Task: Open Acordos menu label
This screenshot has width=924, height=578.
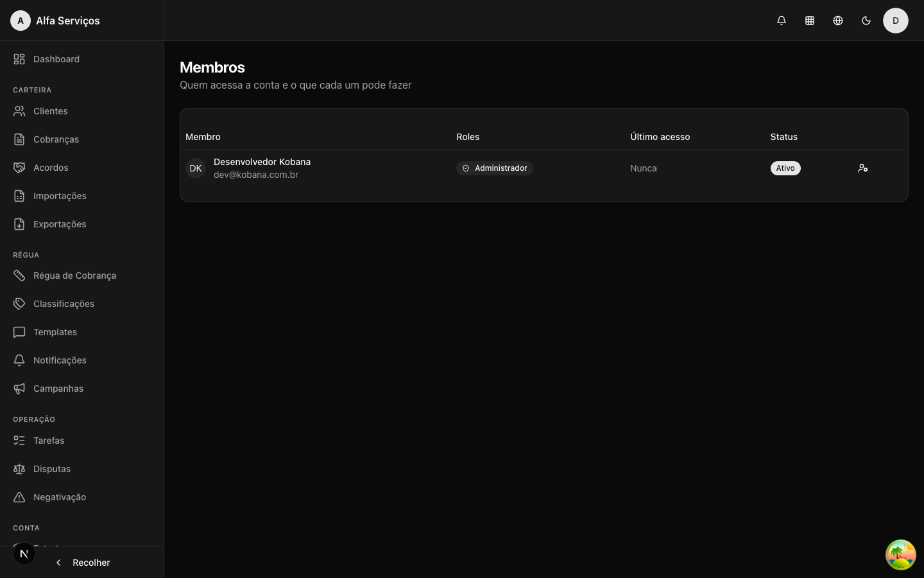Action: point(51,168)
